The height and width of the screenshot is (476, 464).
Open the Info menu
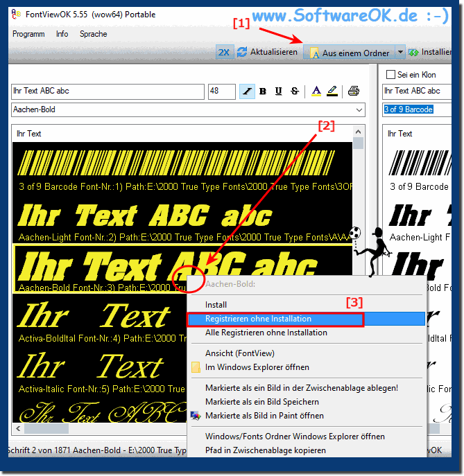click(62, 34)
